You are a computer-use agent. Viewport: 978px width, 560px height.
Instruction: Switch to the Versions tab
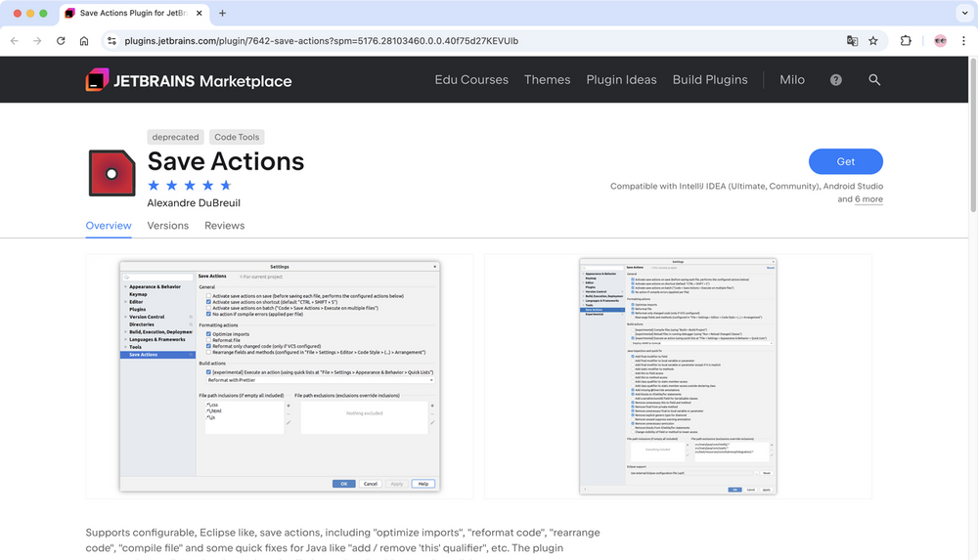pyautogui.click(x=167, y=226)
